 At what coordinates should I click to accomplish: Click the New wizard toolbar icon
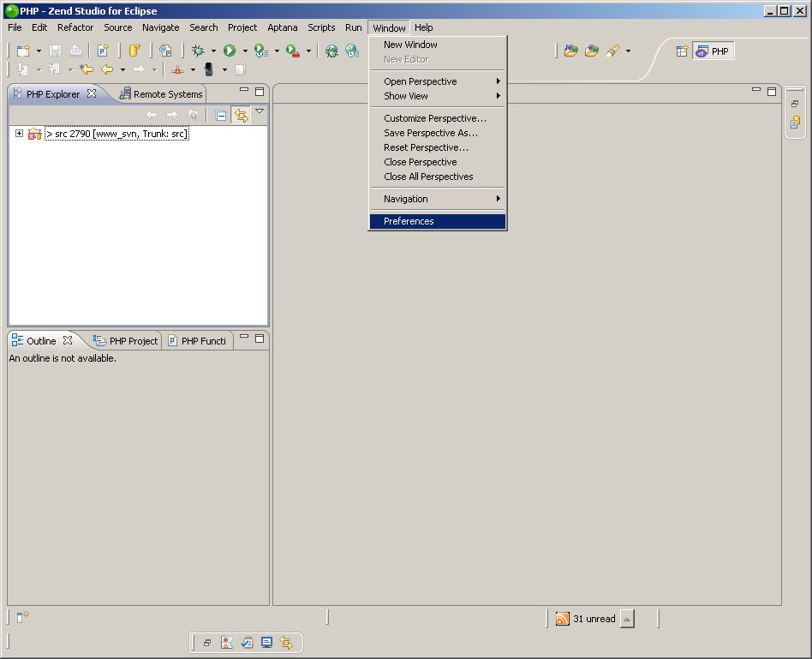click(x=23, y=51)
